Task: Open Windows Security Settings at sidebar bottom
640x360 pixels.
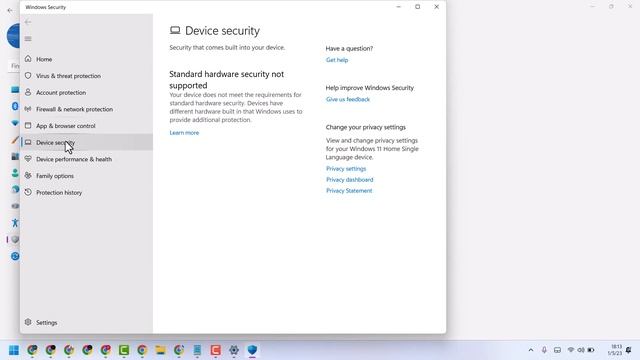Action: click(87, 322)
